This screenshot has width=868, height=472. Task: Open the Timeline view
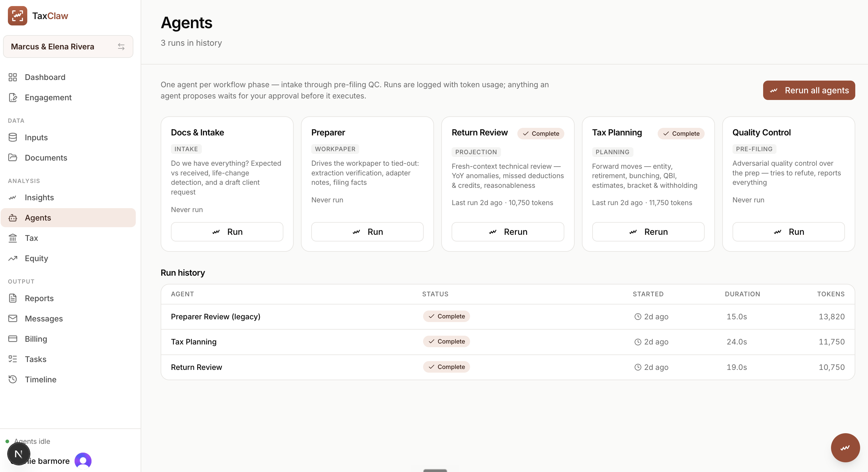tap(68, 379)
